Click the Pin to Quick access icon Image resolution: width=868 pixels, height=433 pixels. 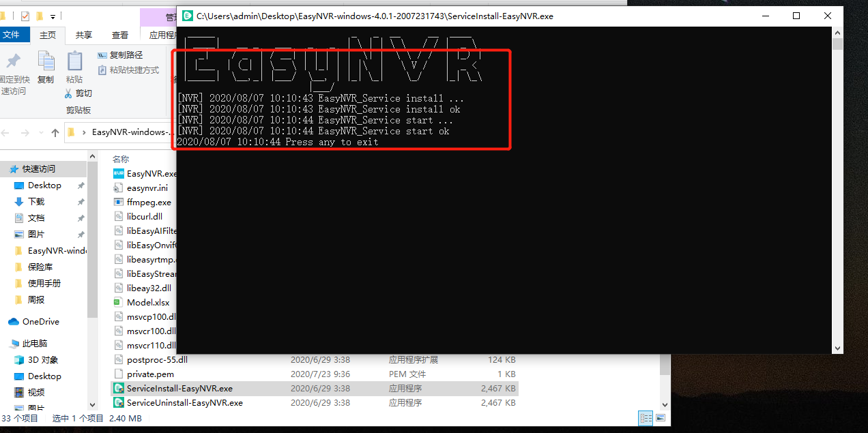click(13, 62)
